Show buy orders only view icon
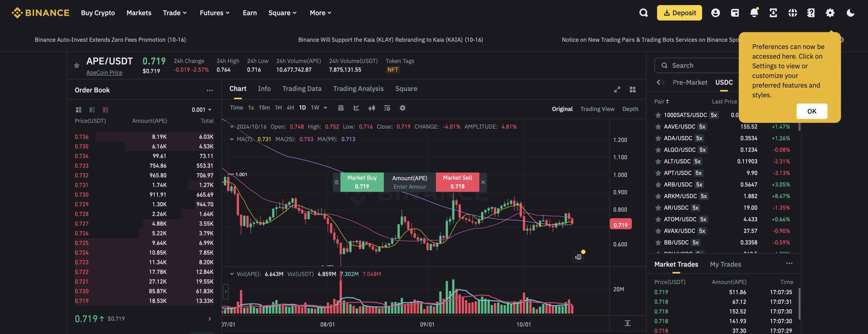 point(92,110)
